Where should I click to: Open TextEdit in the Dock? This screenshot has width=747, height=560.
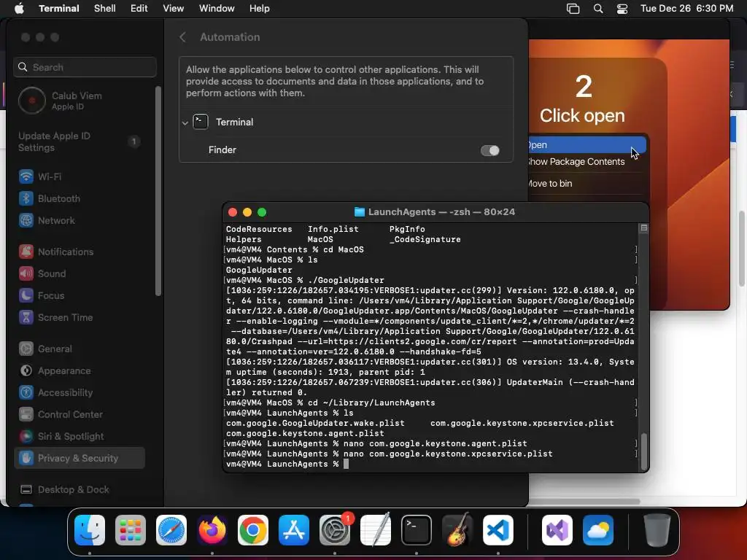pos(376,530)
